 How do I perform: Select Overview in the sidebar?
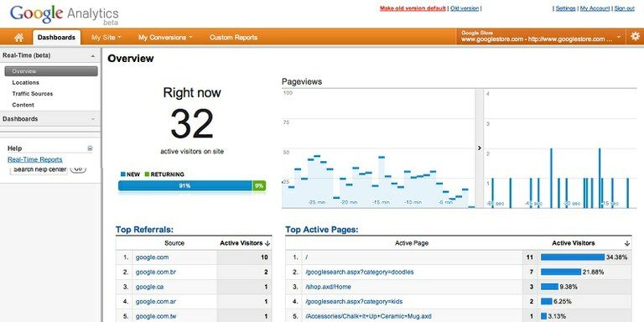pos(51,71)
